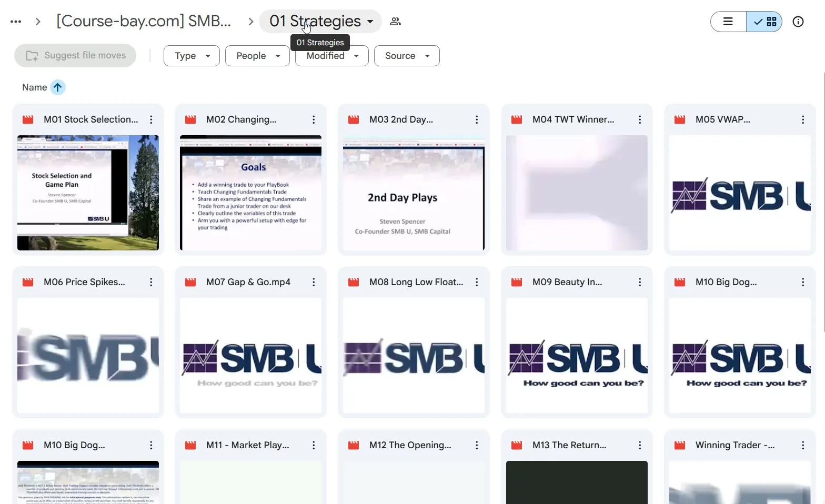The image size is (825, 504).
Task: Click the video icon of M05 VWAP
Action: pyautogui.click(x=680, y=120)
